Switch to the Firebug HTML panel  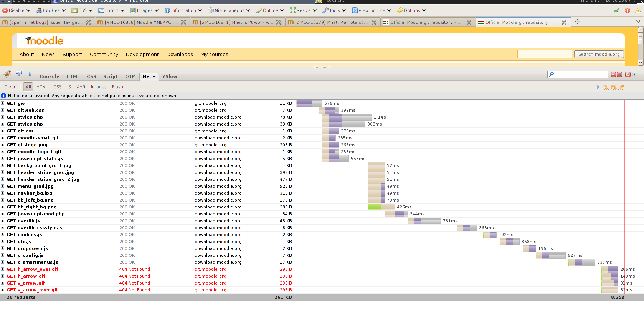(73, 76)
